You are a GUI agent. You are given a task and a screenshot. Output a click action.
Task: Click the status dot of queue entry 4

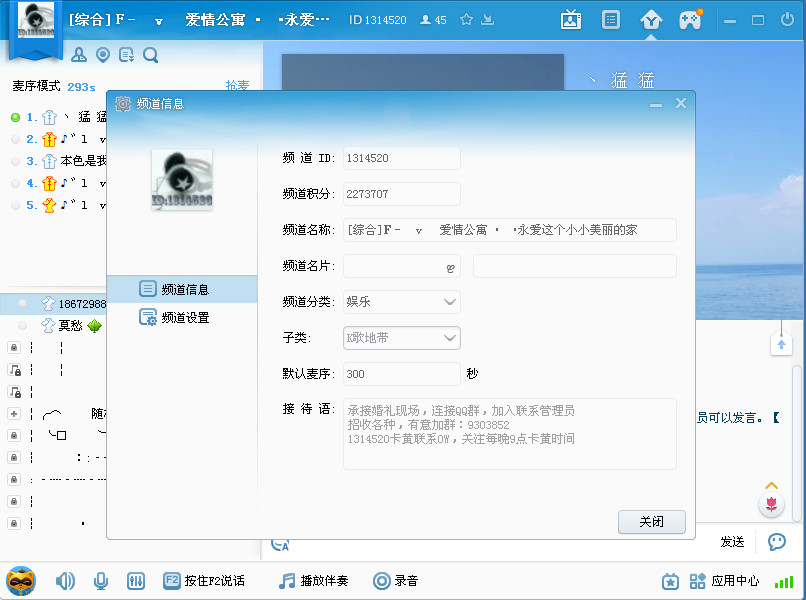15,183
